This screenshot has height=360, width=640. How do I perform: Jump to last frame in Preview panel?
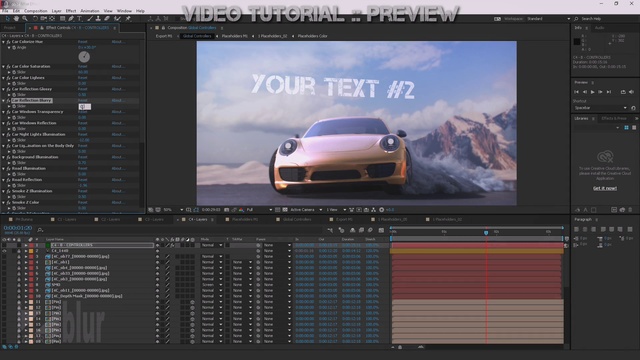pos(609,92)
